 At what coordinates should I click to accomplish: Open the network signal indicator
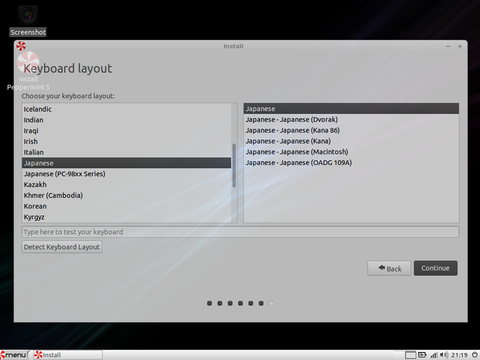click(x=434, y=355)
